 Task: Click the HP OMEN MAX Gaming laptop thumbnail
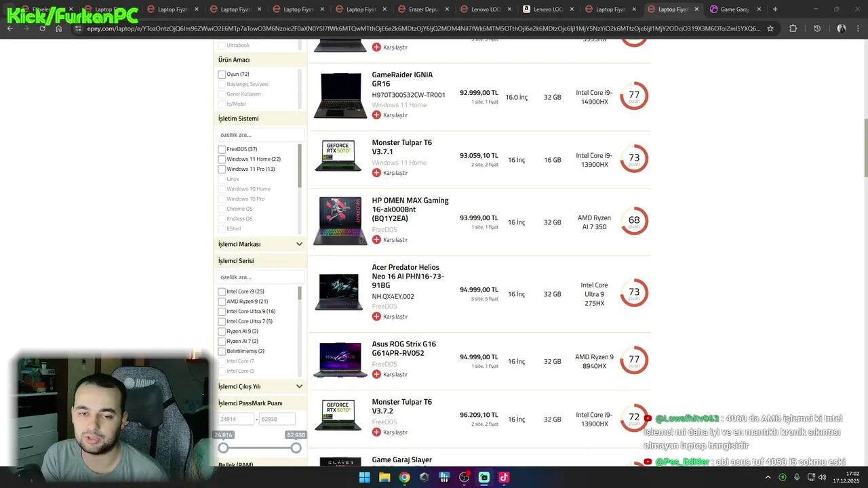pos(340,221)
